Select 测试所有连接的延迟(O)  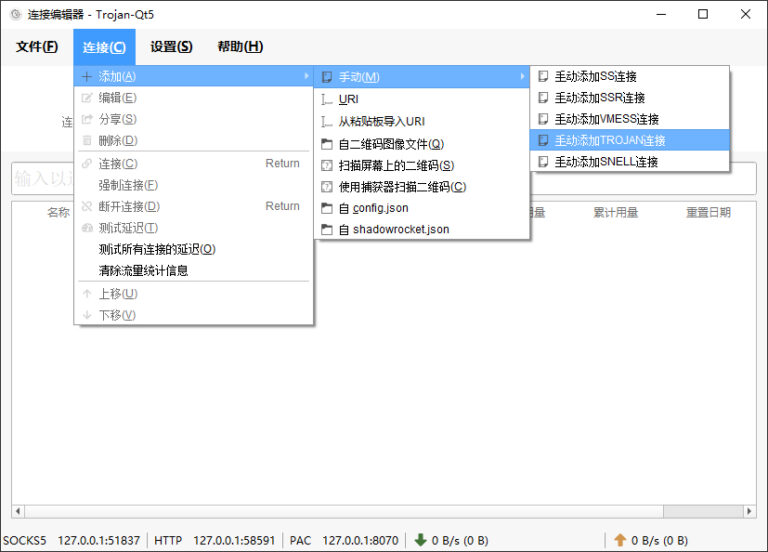(193, 249)
